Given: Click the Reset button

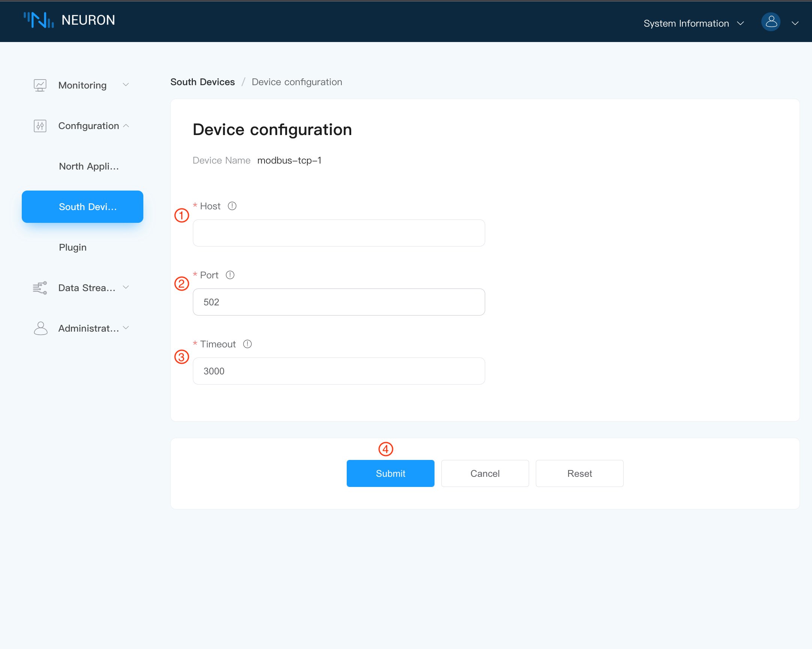Looking at the screenshot, I should 579,473.
